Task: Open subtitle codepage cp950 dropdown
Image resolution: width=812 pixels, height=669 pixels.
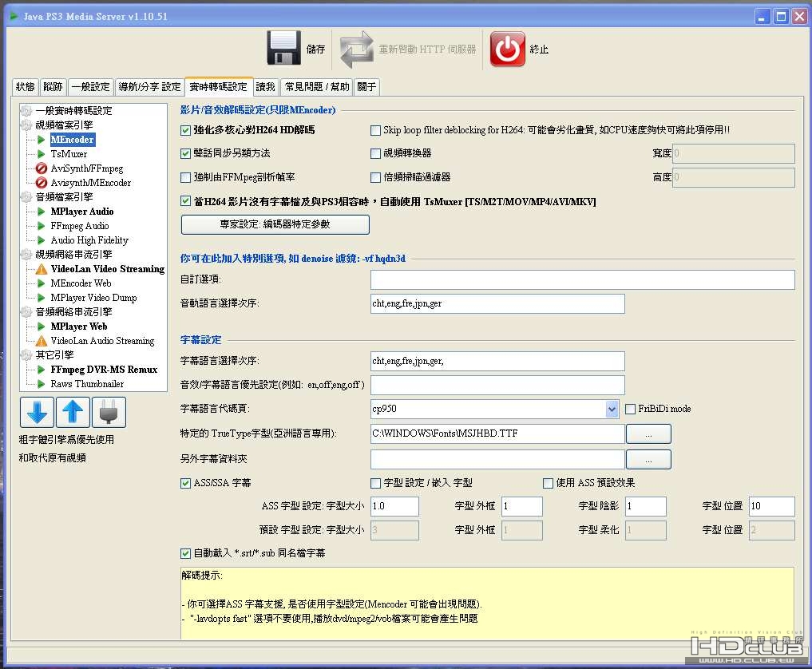Action: [x=612, y=409]
